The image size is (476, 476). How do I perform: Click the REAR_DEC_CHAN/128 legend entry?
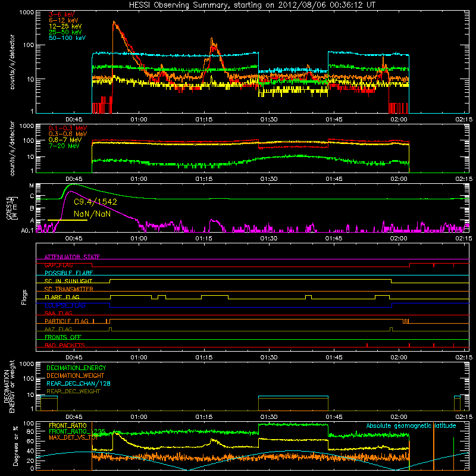tap(79, 383)
